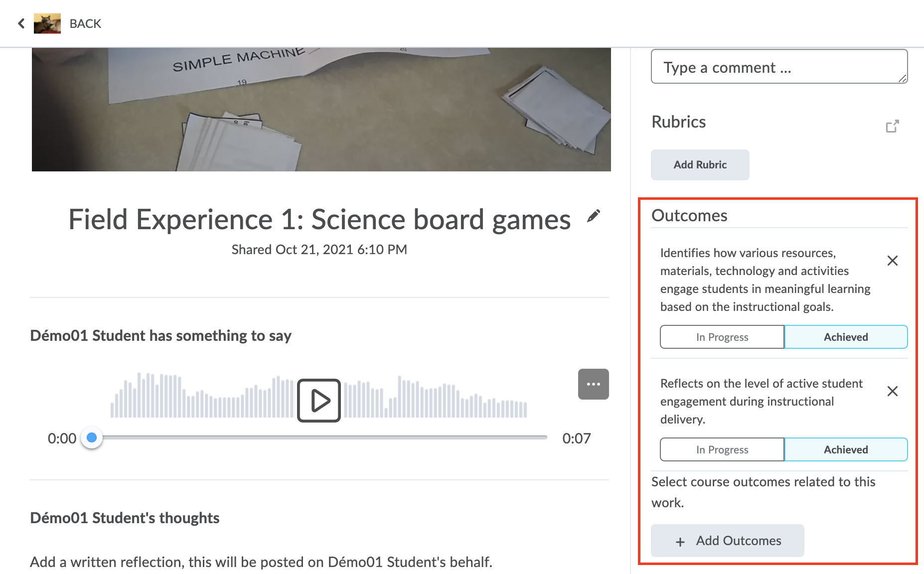Click the comment box resize handle
Viewport: 924px width, 574px height.
[903, 78]
